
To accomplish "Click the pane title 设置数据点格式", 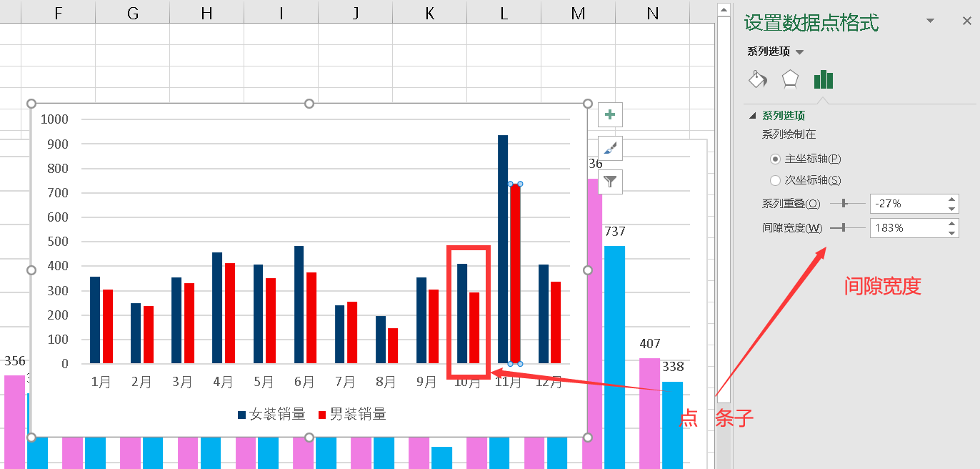I will coord(811,23).
